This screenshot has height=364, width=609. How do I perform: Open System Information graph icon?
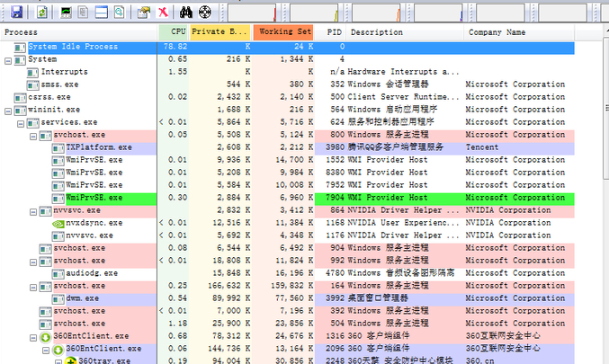point(66,12)
